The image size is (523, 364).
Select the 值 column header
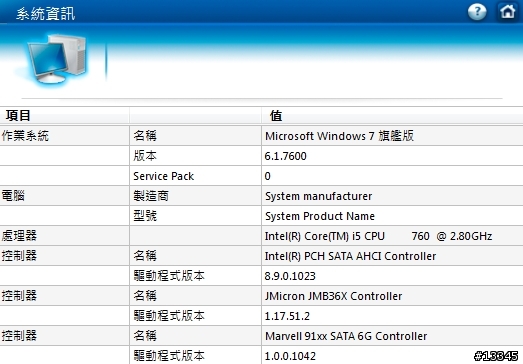(276, 116)
